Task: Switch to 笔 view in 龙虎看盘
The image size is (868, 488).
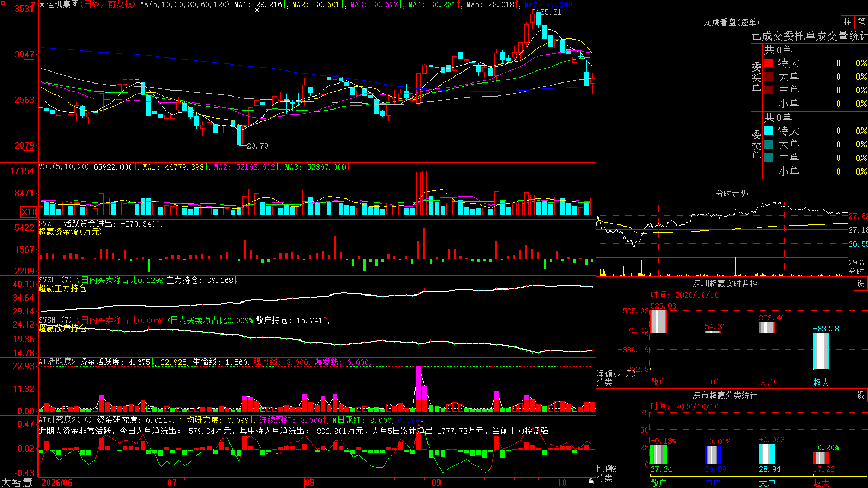Action: click(x=861, y=22)
